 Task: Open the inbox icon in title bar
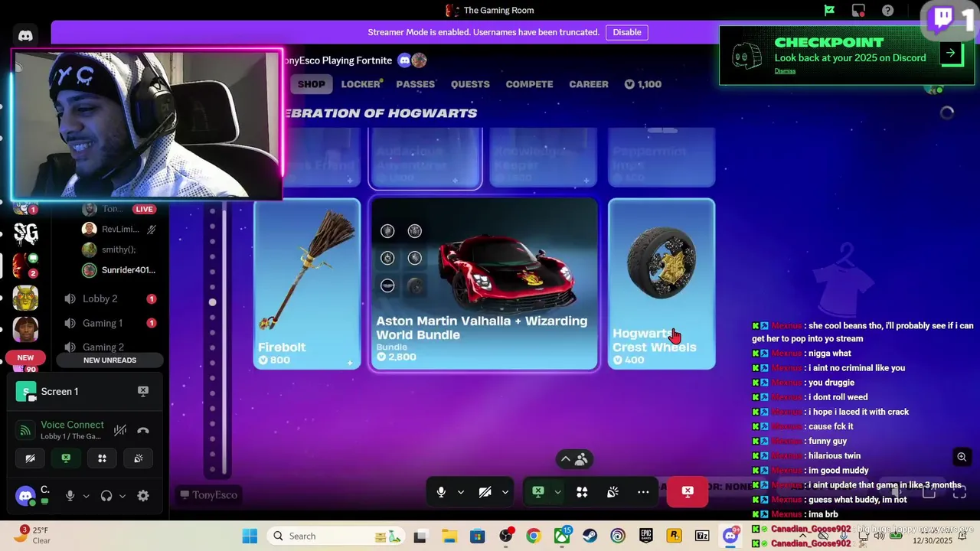[858, 11]
